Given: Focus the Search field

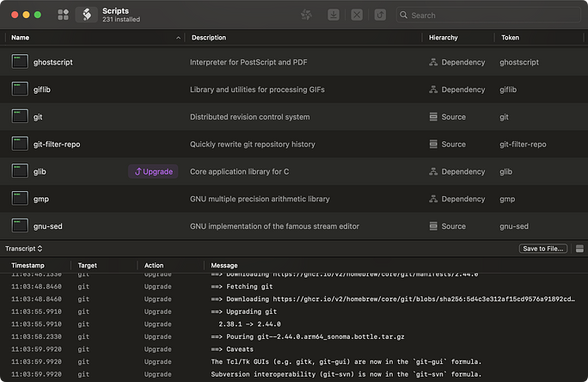Looking at the screenshot, I should (x=488, y=15).
